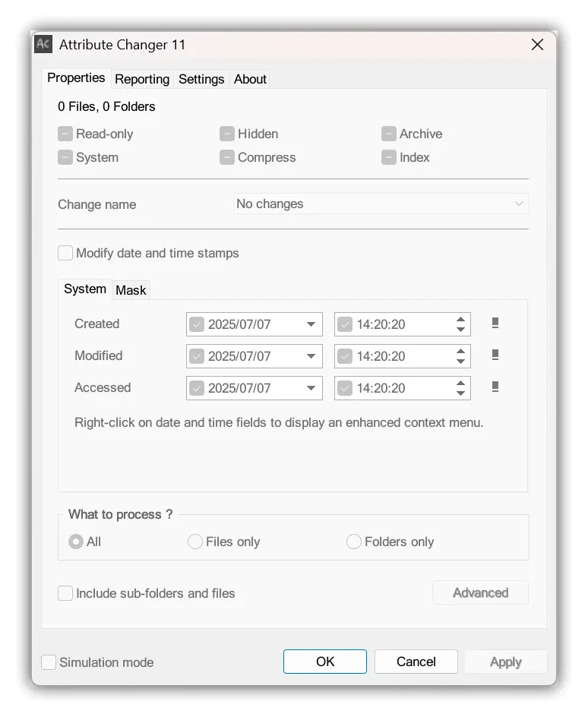Click the 'Modified' row label

coord(98,355)
